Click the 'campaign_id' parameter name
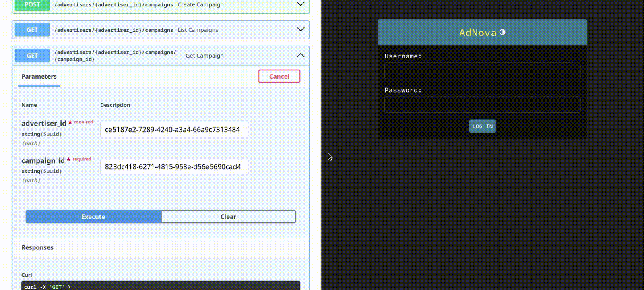The image size is (644, 290). (43, 161)
